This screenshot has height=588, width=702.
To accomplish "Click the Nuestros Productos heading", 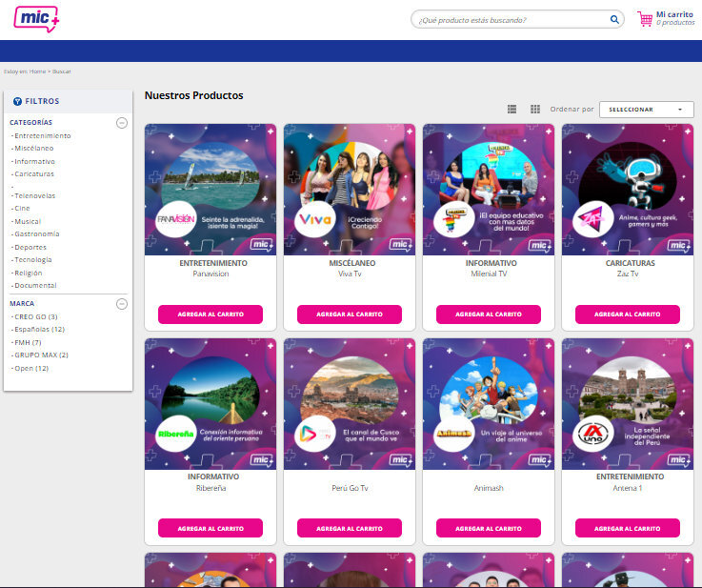I will tap(194, 95).
